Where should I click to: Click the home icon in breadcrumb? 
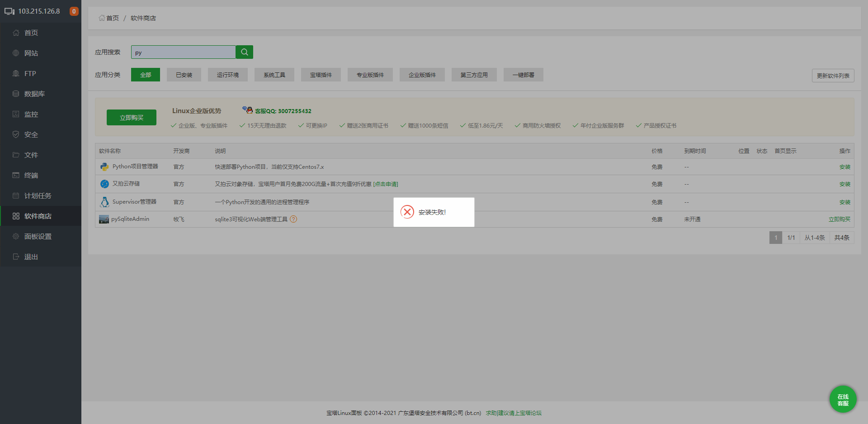pyautogui.click(x=102, y=18)
